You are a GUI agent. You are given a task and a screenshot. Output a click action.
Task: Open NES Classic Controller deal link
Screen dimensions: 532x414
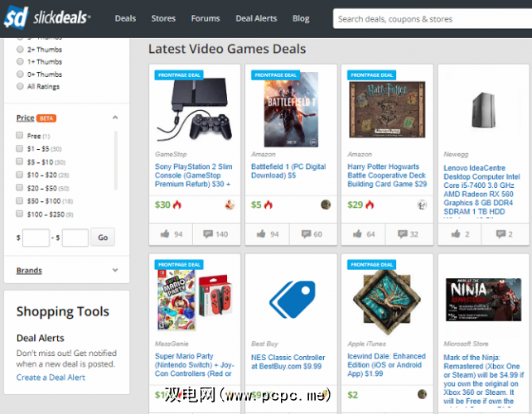click(x=288, y=362)
